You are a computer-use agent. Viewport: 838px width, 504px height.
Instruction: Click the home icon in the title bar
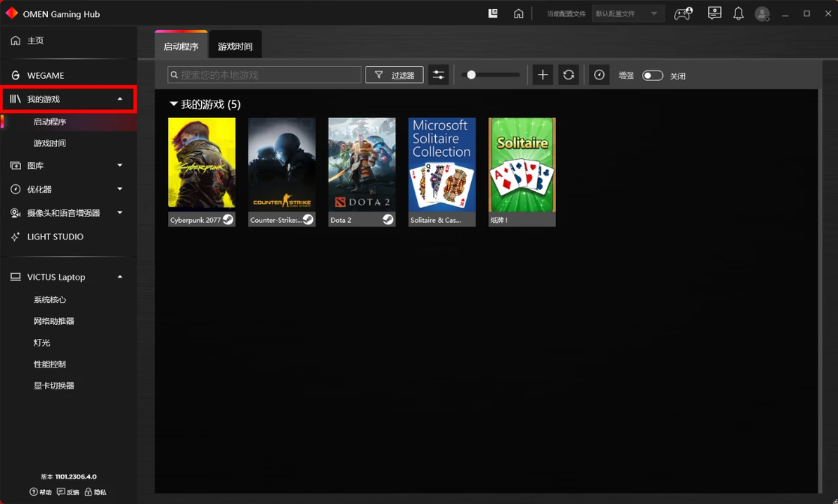[x=518, y=14]
